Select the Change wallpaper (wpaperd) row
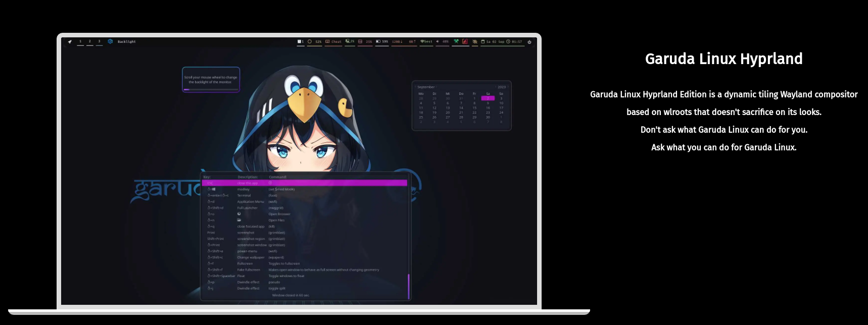Image resolution: width=868 pixels, height=325 pixels. click(305, 257)
